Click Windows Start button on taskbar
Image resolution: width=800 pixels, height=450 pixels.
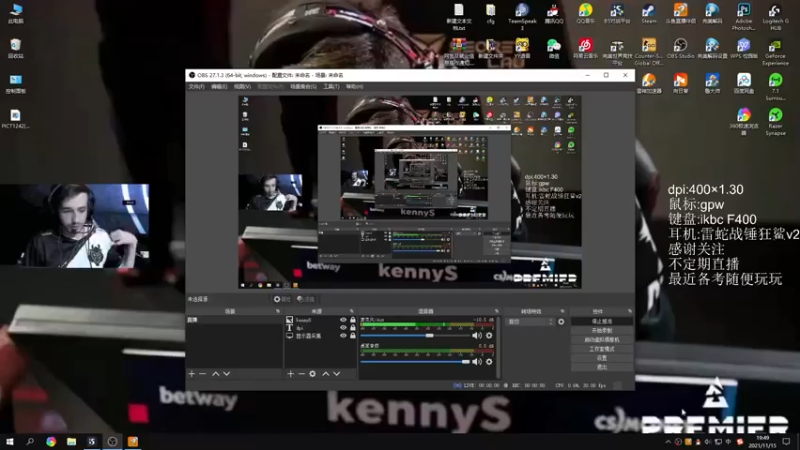tap(10, 441)
